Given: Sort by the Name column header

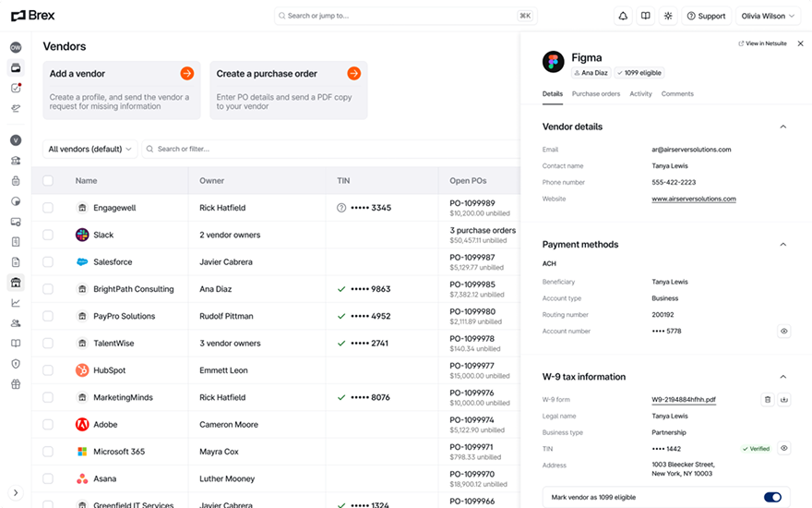Looking at the screenshot, I should pos(86,181).
